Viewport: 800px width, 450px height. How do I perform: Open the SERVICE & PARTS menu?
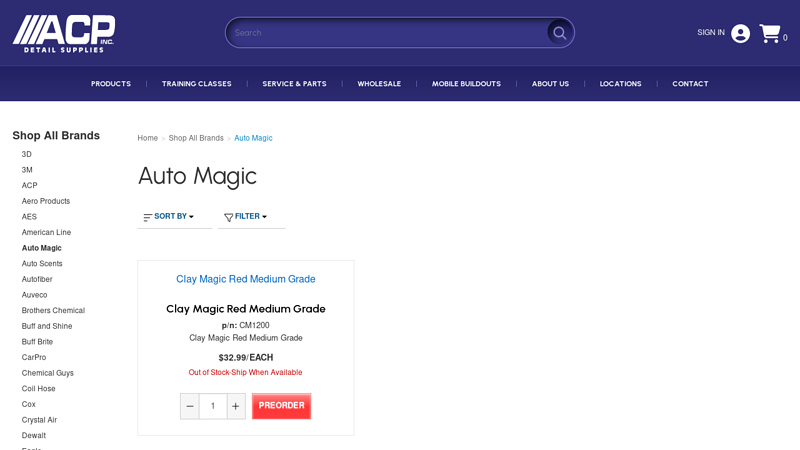[294, 84]
